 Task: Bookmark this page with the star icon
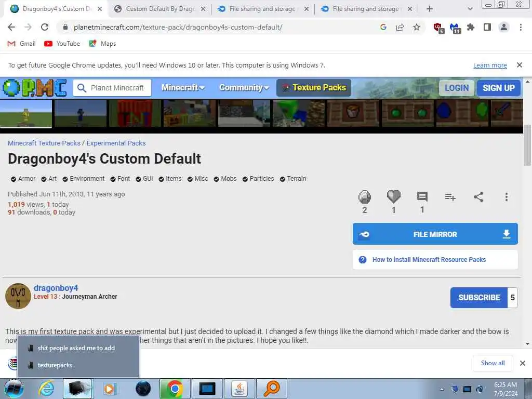click(x=416, y=27)
